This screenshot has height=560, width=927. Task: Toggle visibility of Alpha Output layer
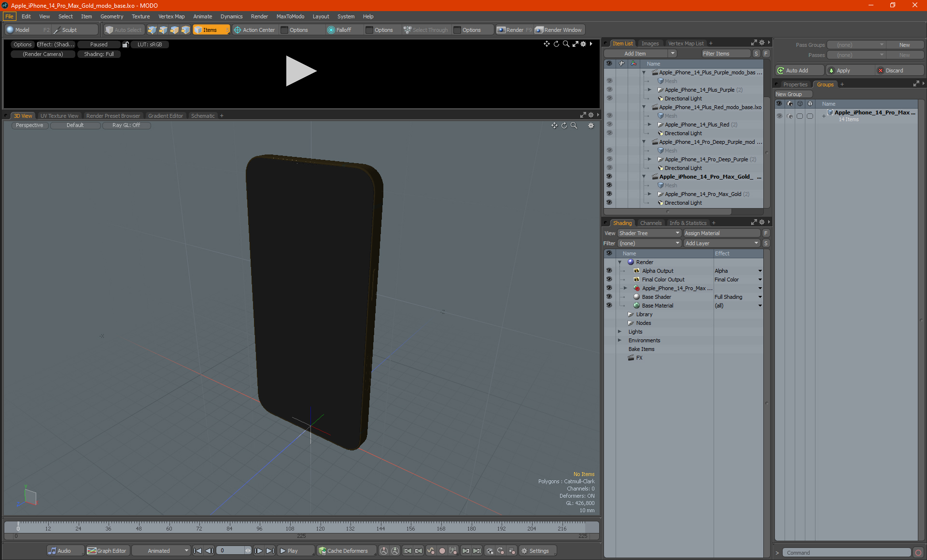click(609, 271)
